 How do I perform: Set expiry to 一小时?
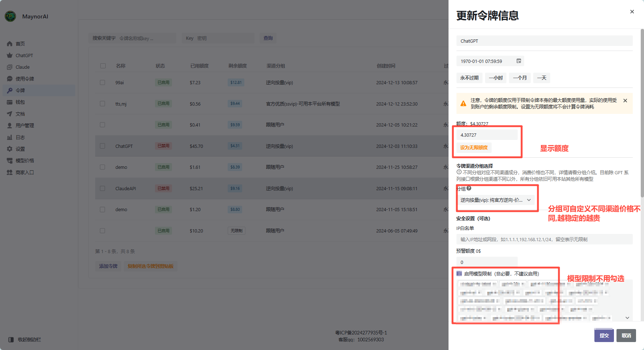(x=496, y=78)
